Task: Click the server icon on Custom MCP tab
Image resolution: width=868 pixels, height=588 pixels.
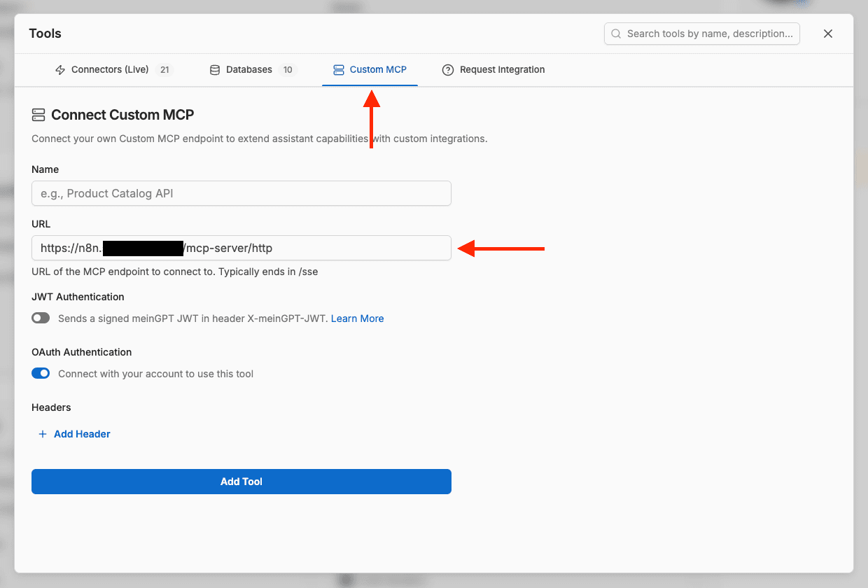Action: (x=339, y=69)
